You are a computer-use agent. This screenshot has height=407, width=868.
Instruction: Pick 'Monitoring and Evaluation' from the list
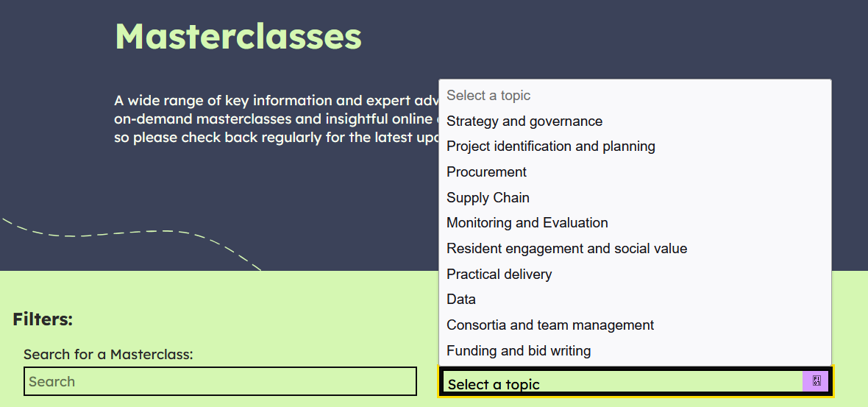[x=527, y=223]
